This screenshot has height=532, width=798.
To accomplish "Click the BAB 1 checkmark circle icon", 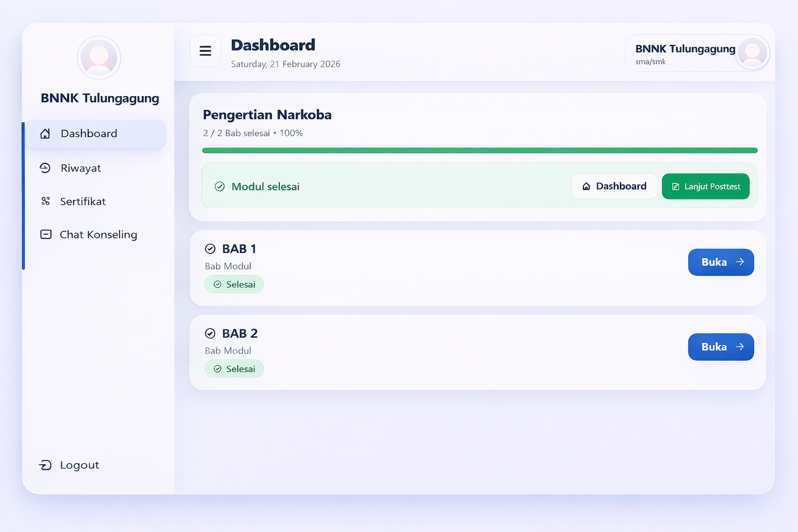I will (x=210, y=249).
